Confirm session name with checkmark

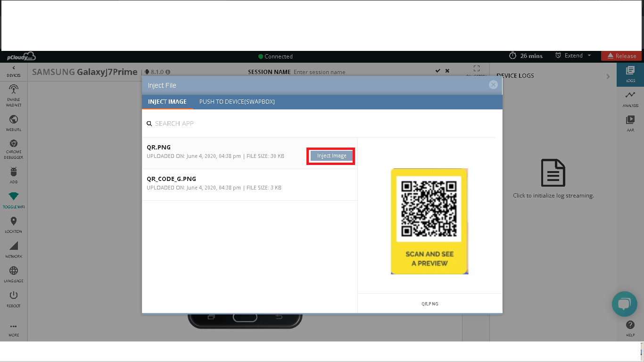[x=438, y=71]
